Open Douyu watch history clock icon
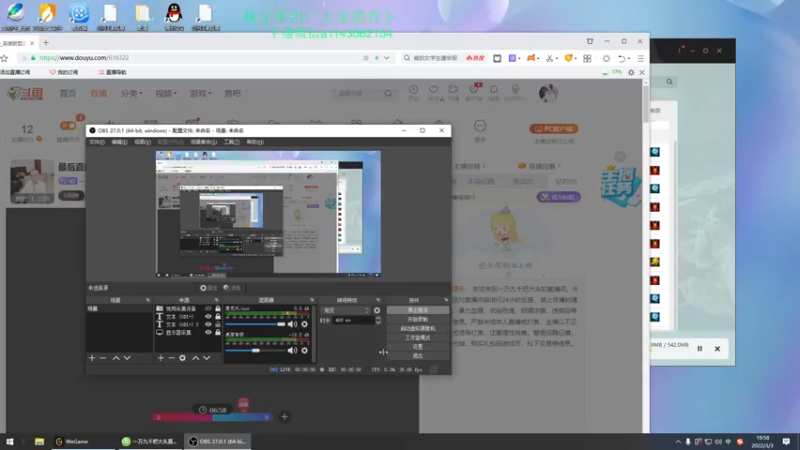The height and width of the screenshot is (450, 800). (x=413, y=89)
